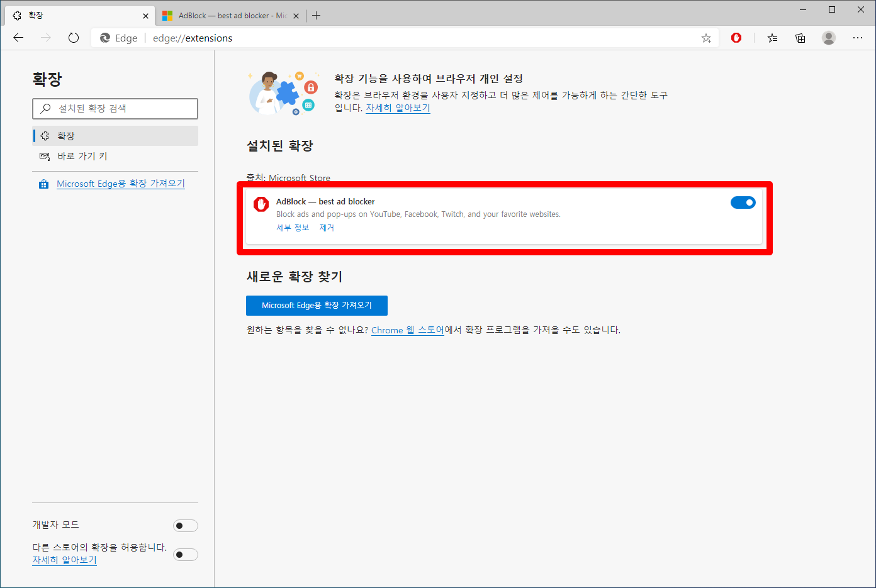Click the blue Microsoft Edge용 확장 가져오기 button
876x588 pixels.
point(317,305)
